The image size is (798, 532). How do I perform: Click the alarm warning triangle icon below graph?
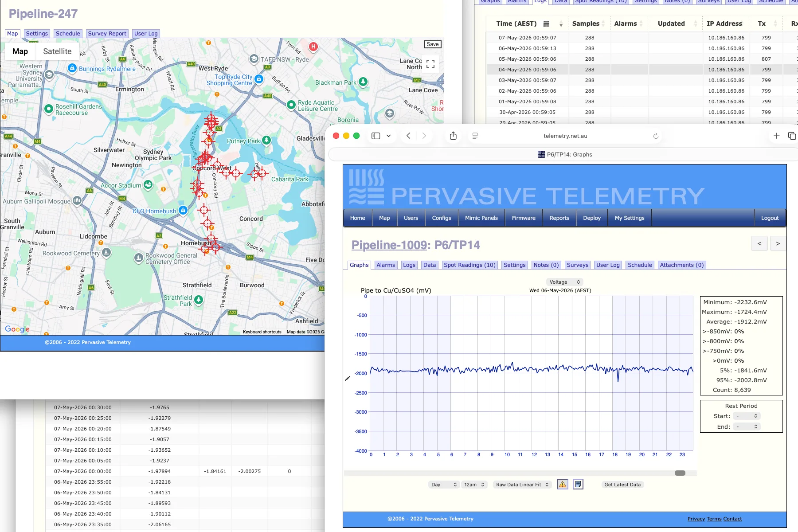[563, 485]
